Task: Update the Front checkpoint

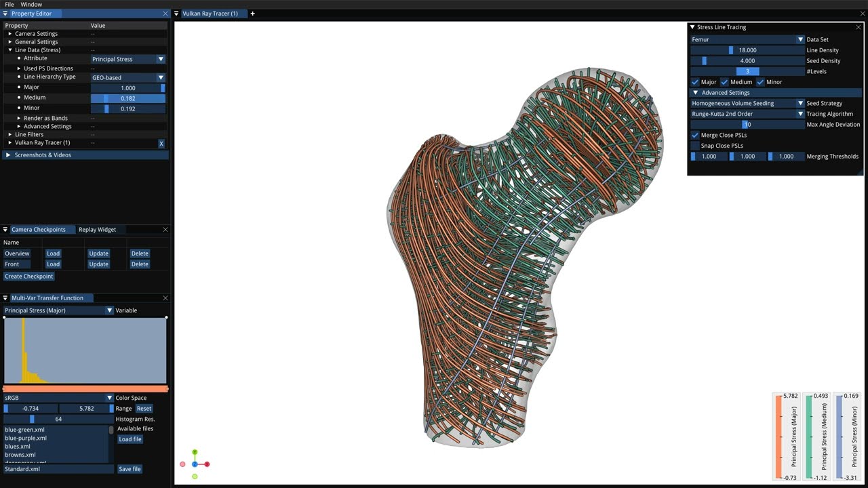Action: [x=98, y=264]
